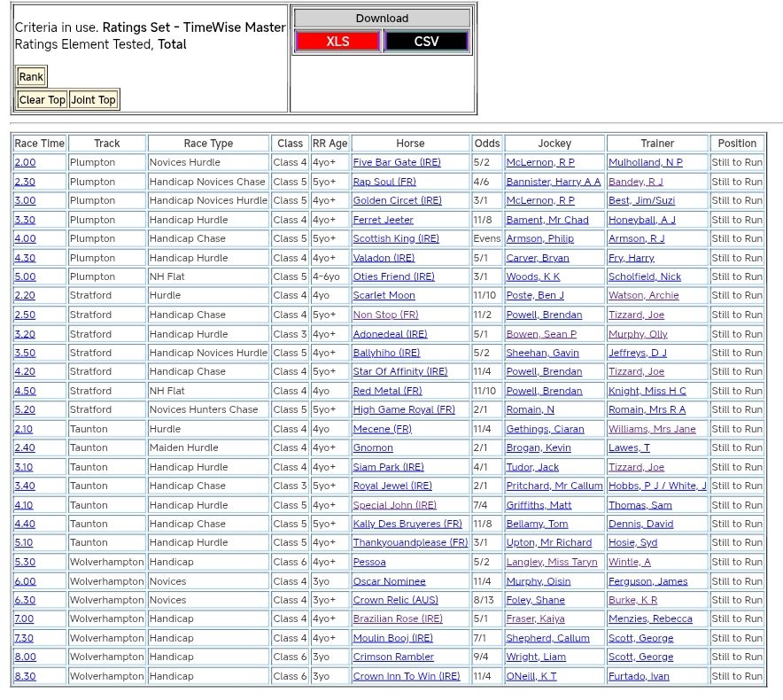This screenshot has height=700, width=783.
Task: Open trainer Honeyball, A J
Action: click(641, 220)
